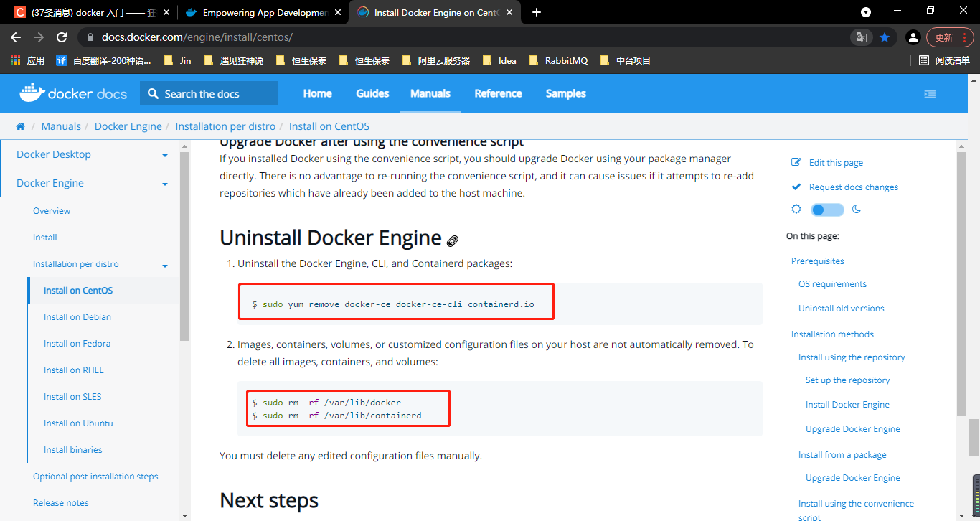Switch to the CSDN docker 入门 tab
This screenshot has height=521, width=980.
(93, 12)
